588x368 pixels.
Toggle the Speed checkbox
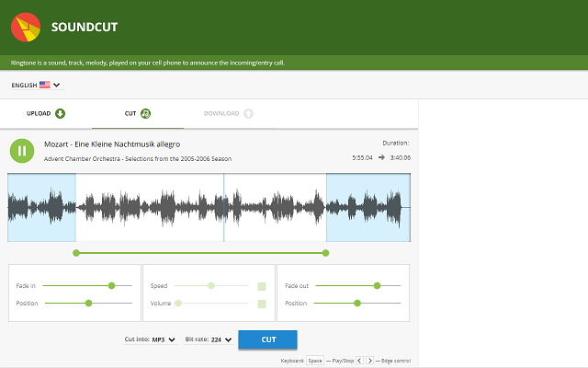click(x=262, y=286)
